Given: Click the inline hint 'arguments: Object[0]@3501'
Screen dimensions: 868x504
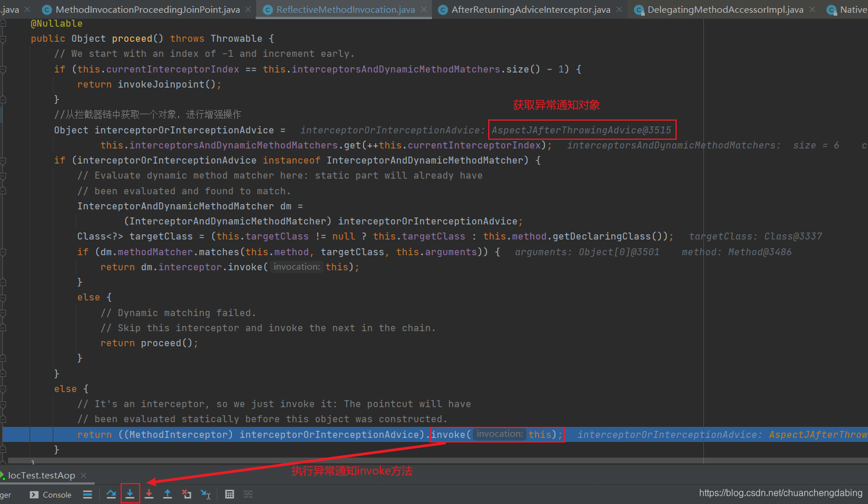Looking at the screenshot, I should (x=587, y=252).
